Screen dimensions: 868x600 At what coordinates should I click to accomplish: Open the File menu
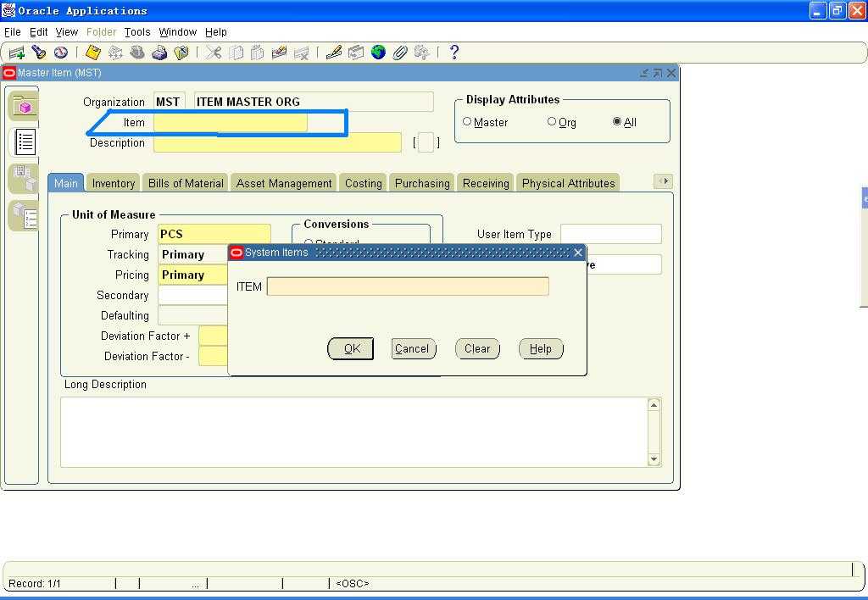point(12,32)
